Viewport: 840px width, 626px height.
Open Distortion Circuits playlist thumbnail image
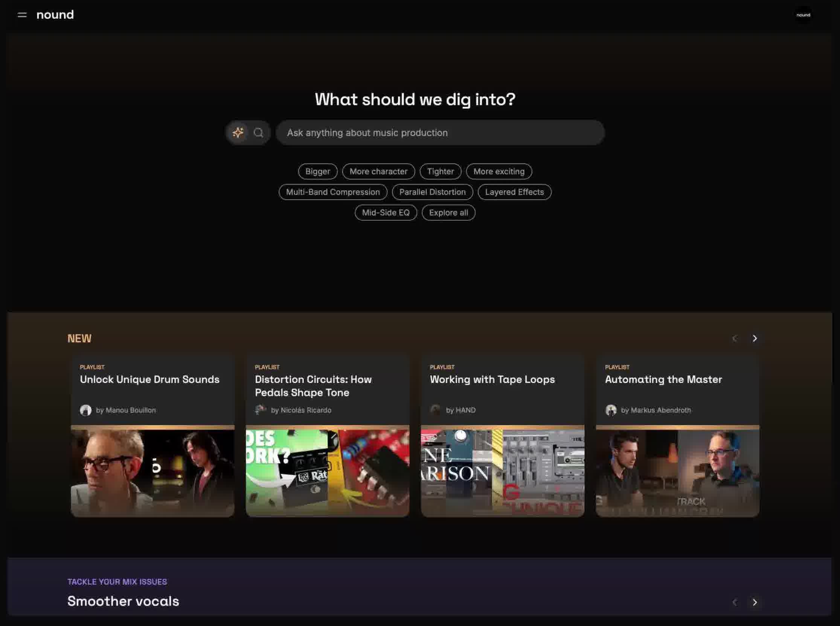[327, 472]
